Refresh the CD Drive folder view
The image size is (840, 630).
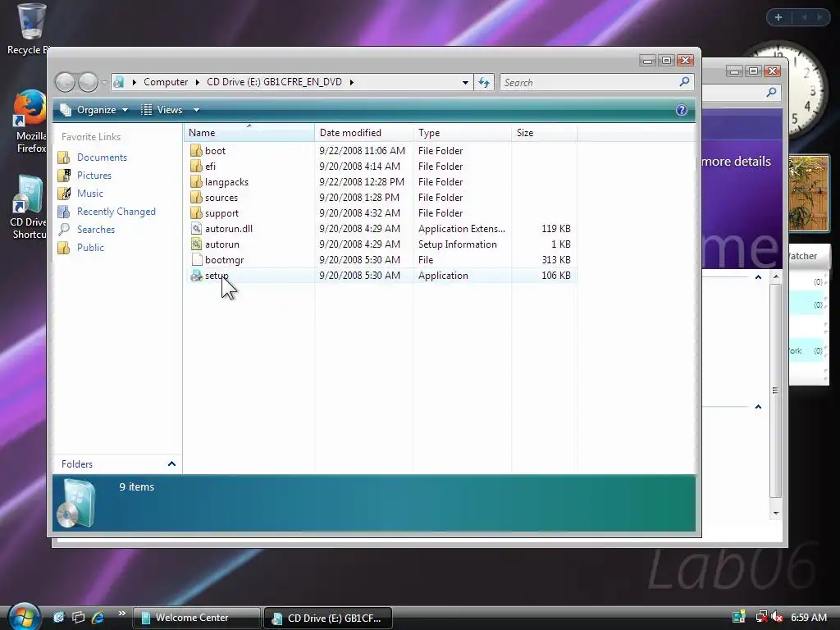point(484,82)
